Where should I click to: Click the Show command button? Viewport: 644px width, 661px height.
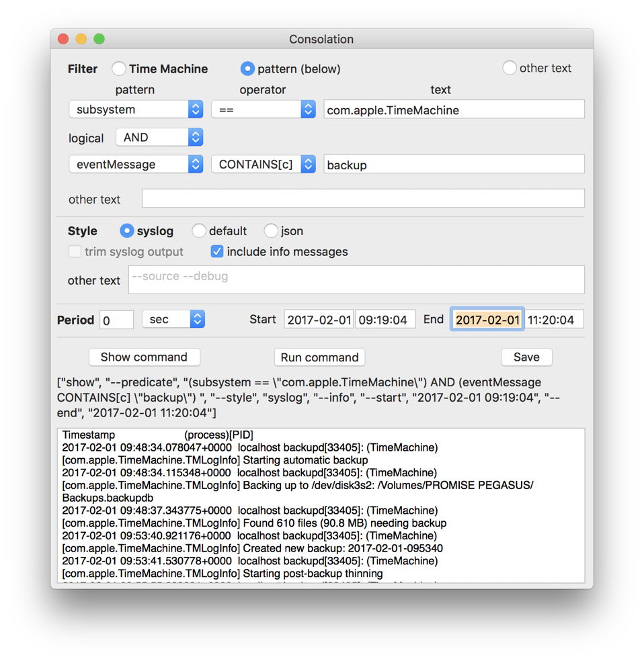[144, 357]
